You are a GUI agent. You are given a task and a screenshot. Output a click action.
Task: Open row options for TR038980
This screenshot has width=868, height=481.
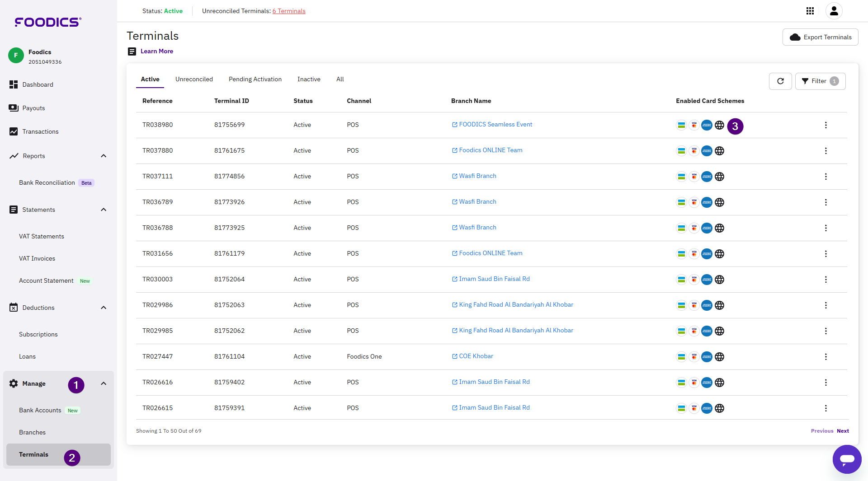826,125
